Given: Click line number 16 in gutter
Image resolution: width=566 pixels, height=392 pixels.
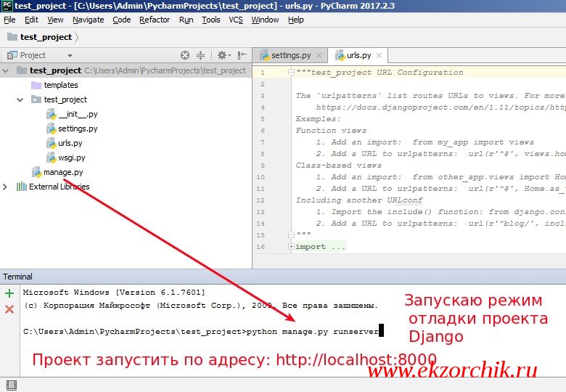Looking at the screenshot, I should tap(261, 247).
